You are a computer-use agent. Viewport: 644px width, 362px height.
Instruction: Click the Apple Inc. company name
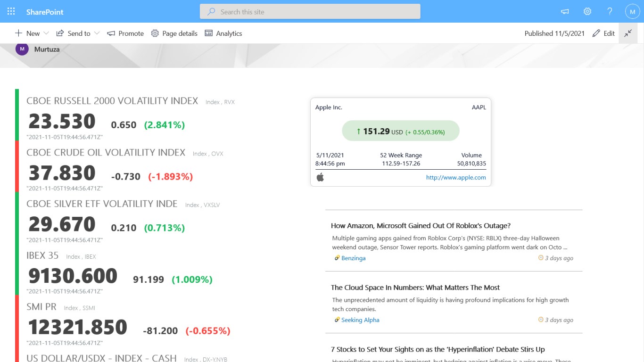click(329, 107)
